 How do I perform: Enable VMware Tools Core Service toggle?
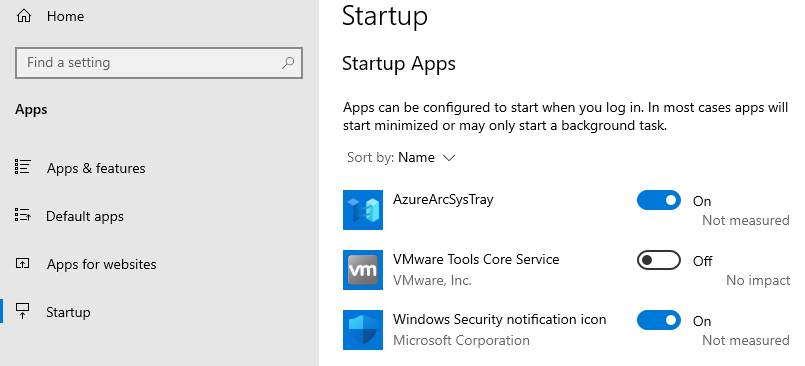(659, 260)
